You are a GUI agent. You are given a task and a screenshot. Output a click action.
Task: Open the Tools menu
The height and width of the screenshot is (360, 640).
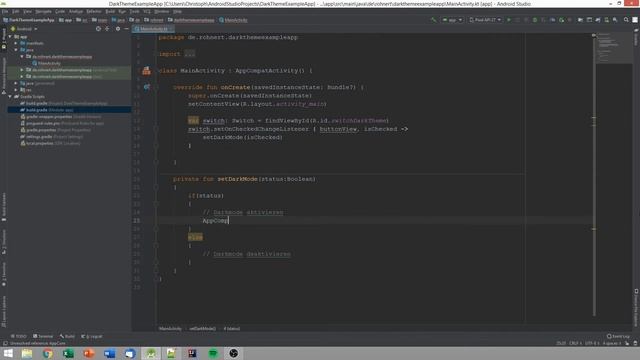[134, 11]
